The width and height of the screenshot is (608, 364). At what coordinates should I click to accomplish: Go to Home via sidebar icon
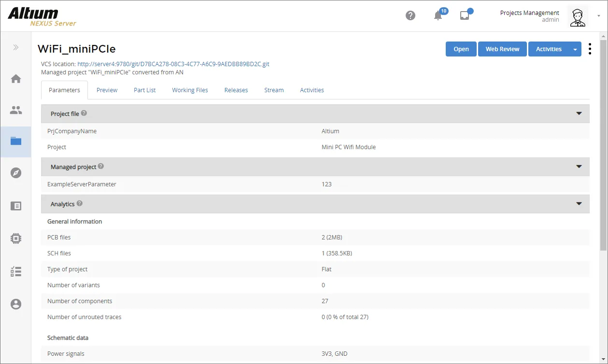16,79
